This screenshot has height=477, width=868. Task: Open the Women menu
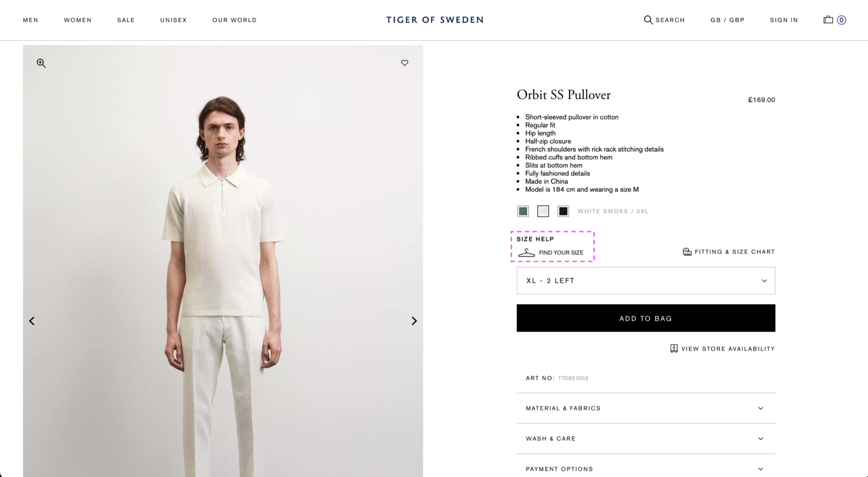pyautogui.click(x=78, y=20)
